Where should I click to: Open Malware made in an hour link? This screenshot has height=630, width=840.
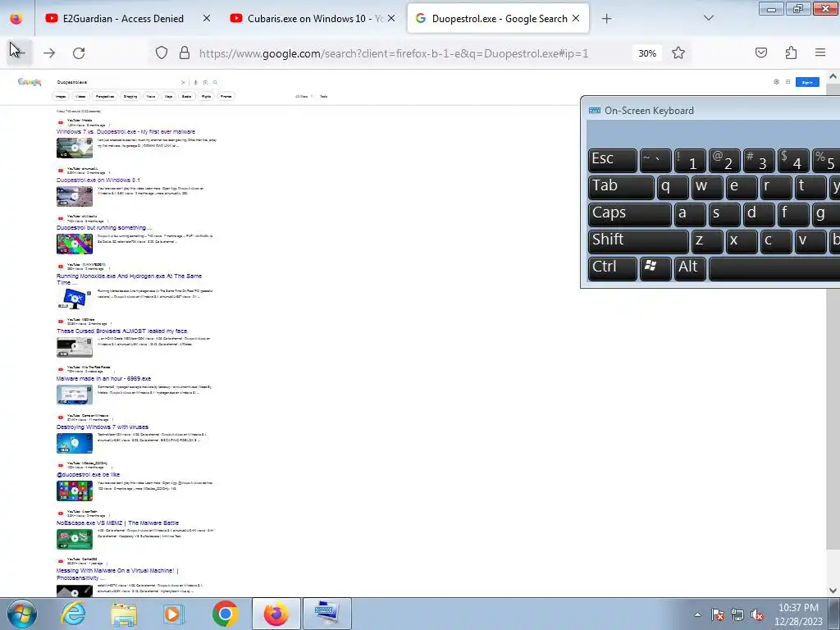click(104, 379)
